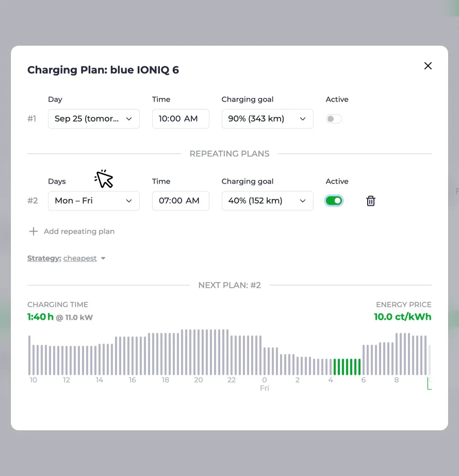Viewport: 459px width, 476px height.
Task: Close the Charging Plan dialog
Action: 428,65
